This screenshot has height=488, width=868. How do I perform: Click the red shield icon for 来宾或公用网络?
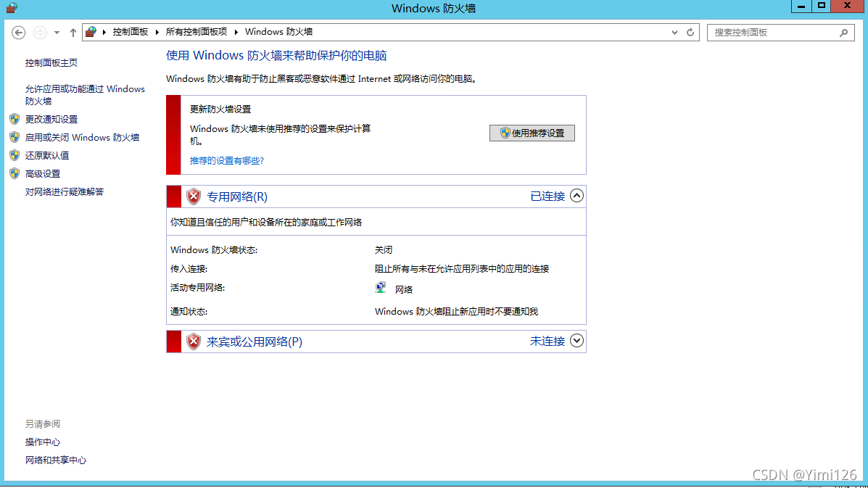194,342
